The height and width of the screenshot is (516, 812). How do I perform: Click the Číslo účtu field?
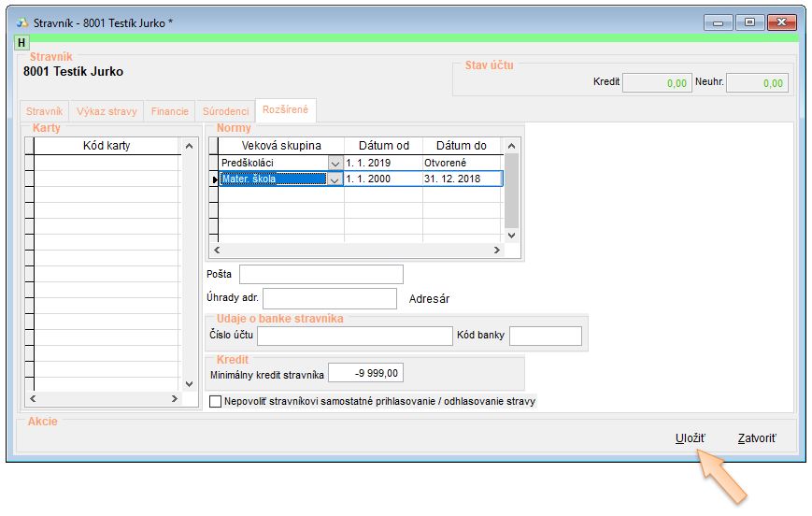(354, 336)
